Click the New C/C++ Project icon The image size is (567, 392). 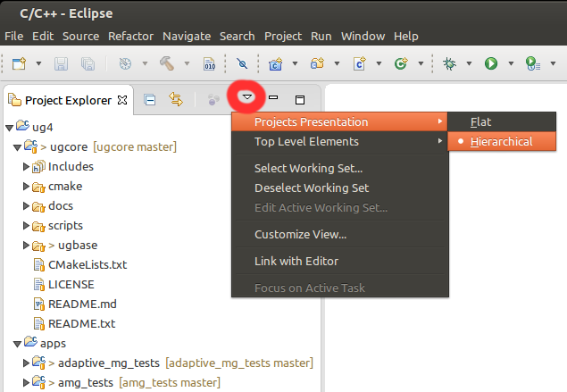pyautogui.click(x=275, y=64)
